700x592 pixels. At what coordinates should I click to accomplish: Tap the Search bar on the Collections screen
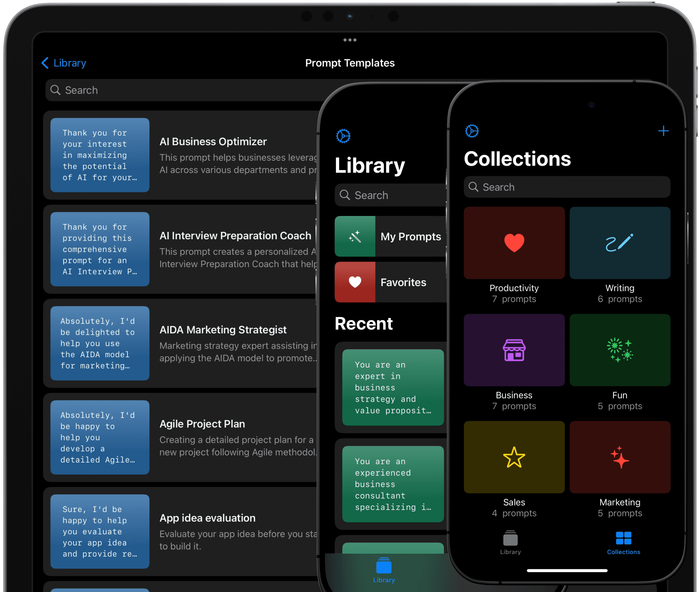coord(567,187)
